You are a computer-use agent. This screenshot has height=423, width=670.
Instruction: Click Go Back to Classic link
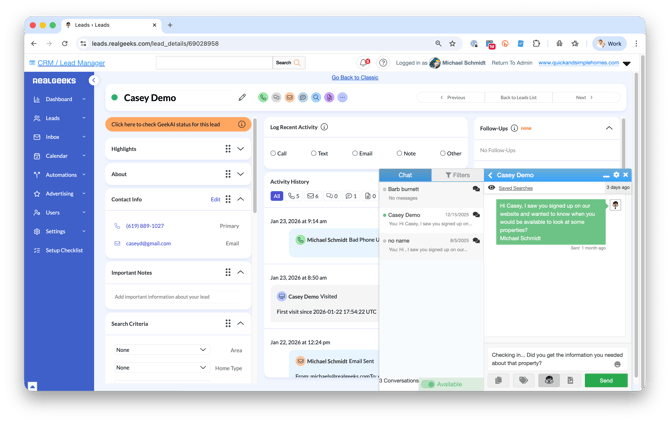coord(355,77)
